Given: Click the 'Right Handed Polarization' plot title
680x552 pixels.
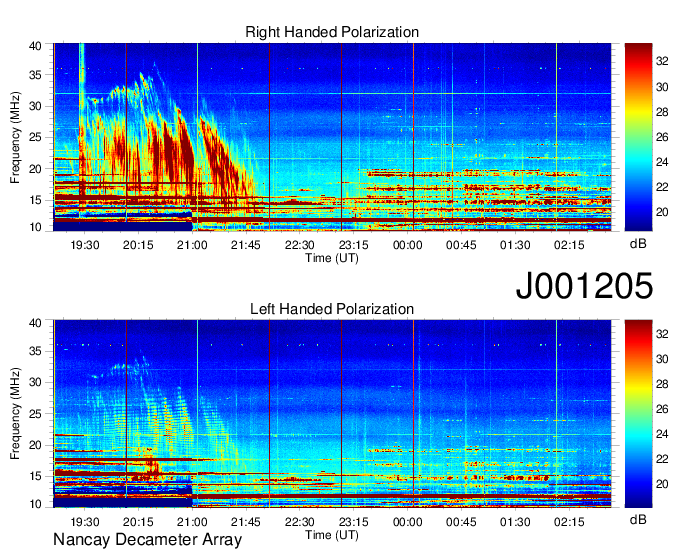Looking at the screenshot, I should coord(332,32).
